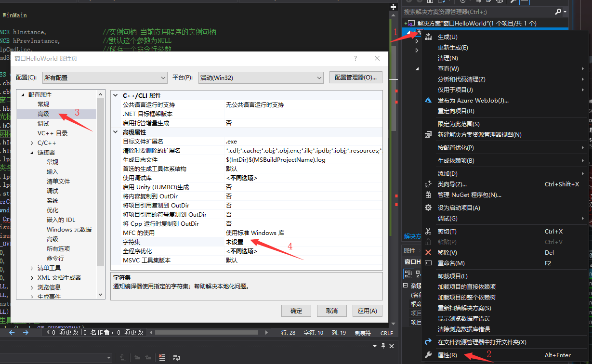This screenshot has height=364, width=592.
Task: Click the NuGet package manager icon
Action: 428,195
